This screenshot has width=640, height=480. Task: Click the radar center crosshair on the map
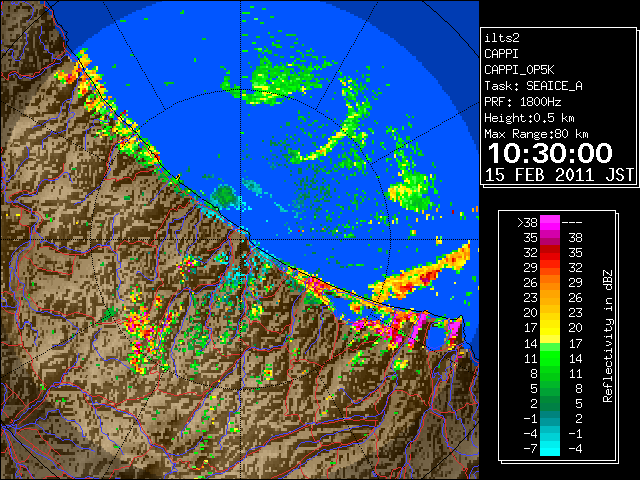[x=240, y=240]
